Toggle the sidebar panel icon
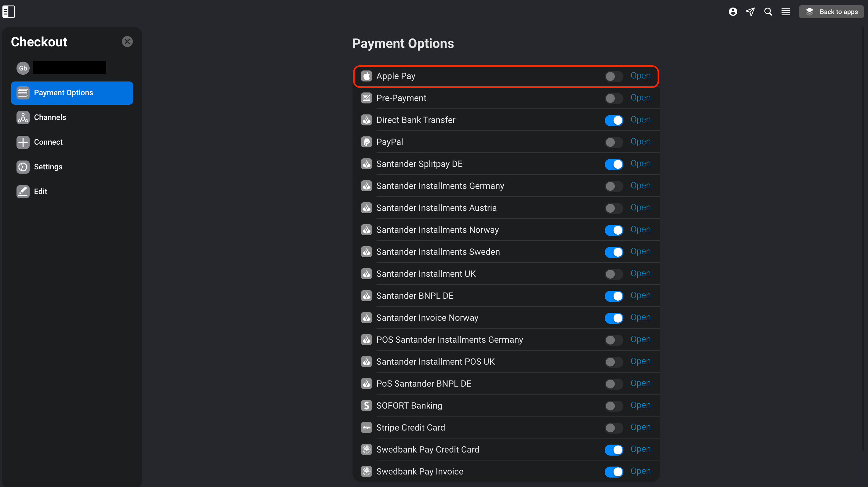The width and height of the screenshot is (868, 487). click(x=9, y=12)
